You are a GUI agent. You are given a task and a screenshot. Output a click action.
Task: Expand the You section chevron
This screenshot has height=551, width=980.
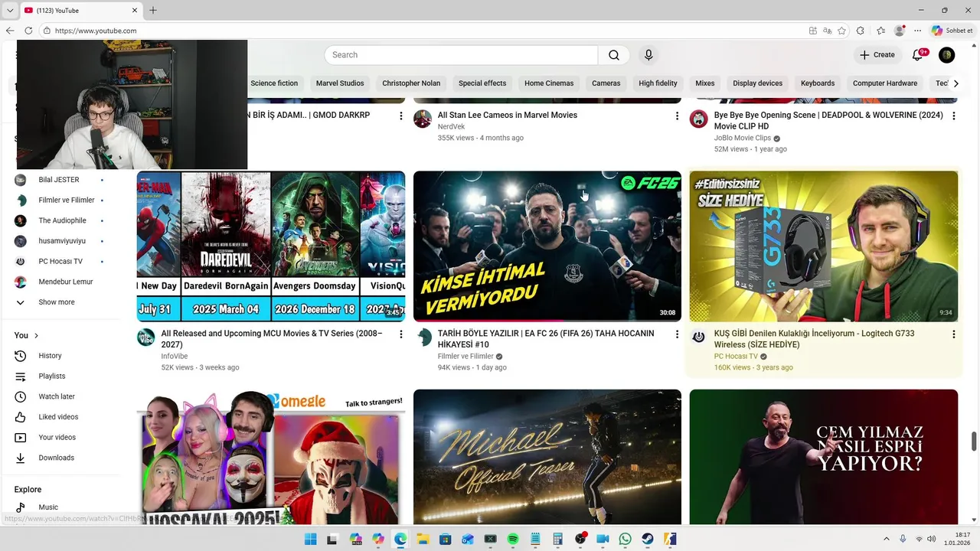coord(36,335)
